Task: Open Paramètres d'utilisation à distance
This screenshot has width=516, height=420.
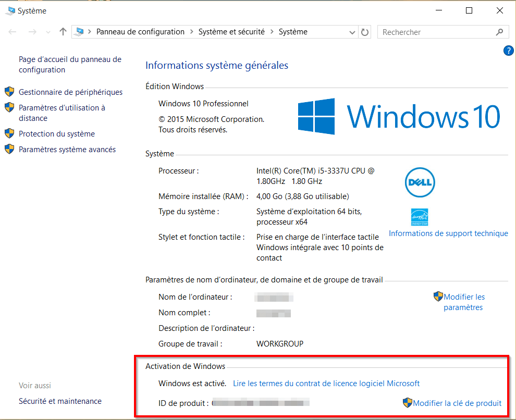Action: tap(62, 113)
